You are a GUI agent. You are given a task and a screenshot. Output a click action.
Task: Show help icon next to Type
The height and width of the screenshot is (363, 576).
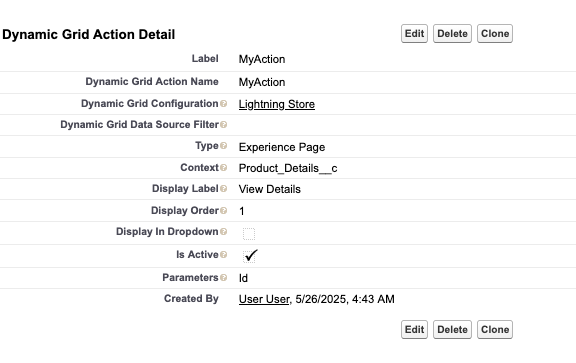[x=223, y=146]
